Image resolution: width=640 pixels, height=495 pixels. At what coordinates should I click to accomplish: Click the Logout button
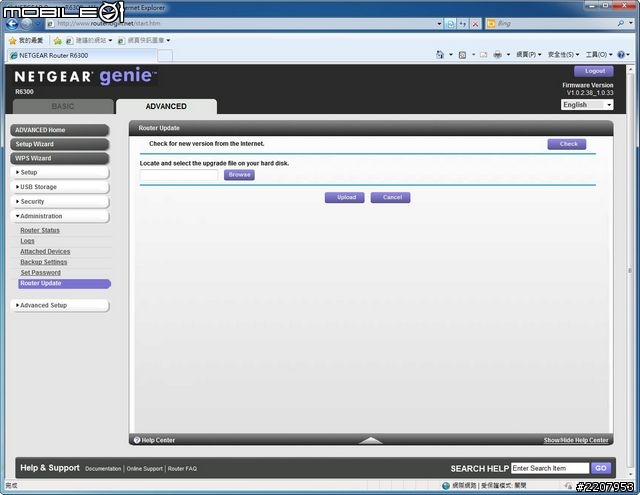[594, 71]
